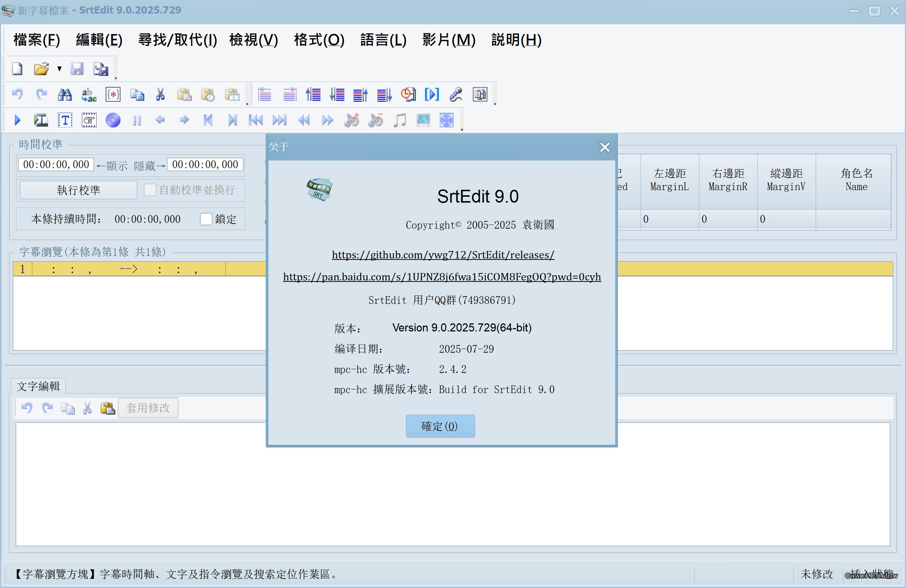Click the 未修改 status bar entry
The image size is (906, 588).
[817, 574]
